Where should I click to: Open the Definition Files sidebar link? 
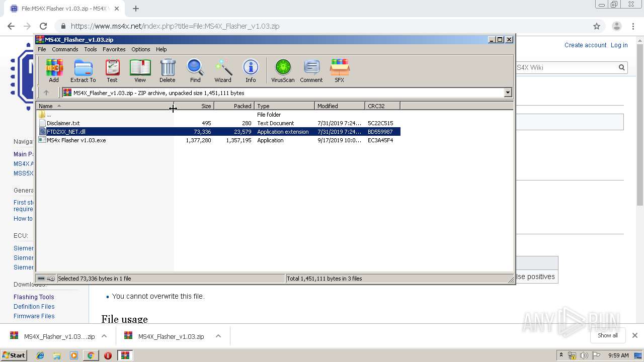[x=34, y=307]
